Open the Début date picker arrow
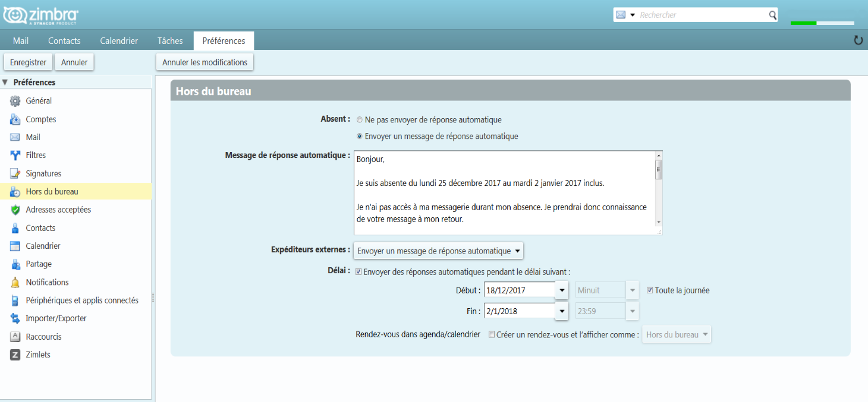 (562, 290)
